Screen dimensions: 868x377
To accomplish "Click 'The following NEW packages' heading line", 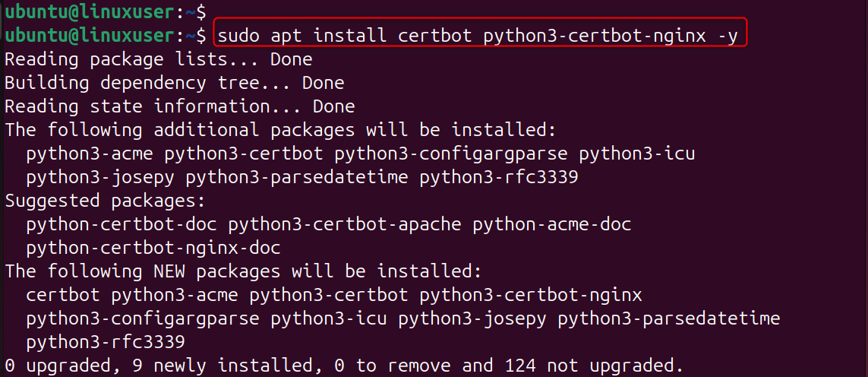I will [243, 271].
